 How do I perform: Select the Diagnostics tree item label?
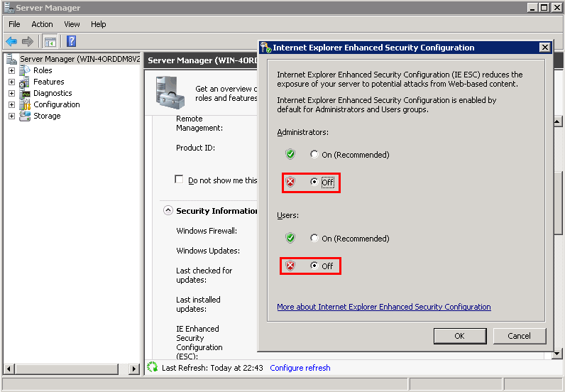[53, 94]
